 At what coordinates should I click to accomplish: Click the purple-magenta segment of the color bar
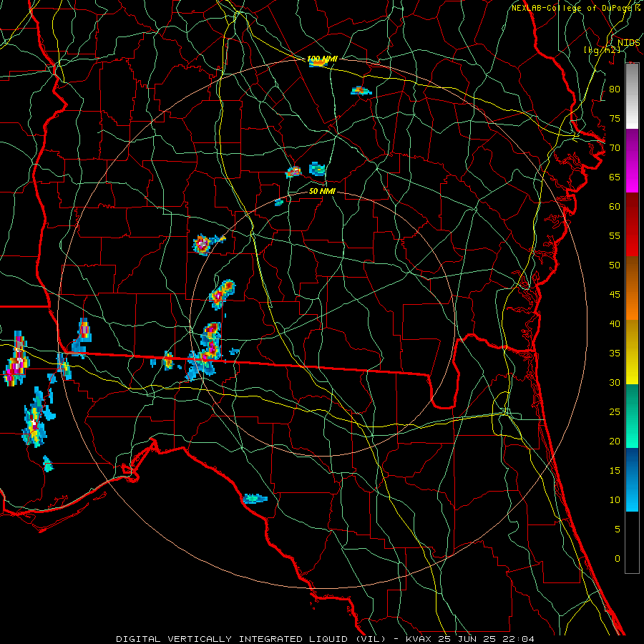pyautogui.click(x=632, y=160)
